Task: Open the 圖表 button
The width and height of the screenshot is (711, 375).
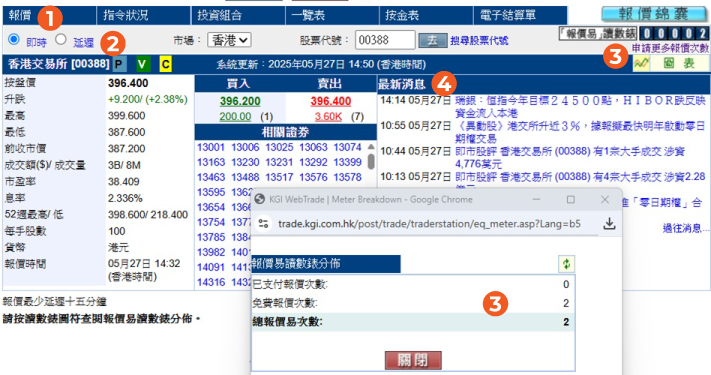Action: (679, 63)
